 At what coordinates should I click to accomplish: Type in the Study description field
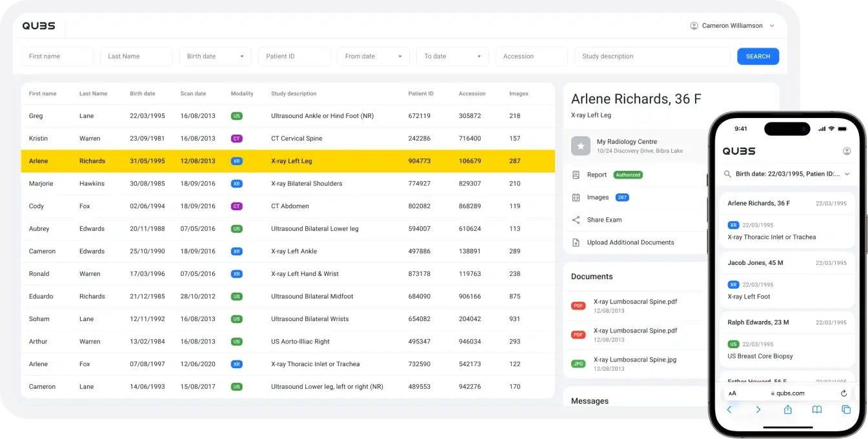[652, 57]
